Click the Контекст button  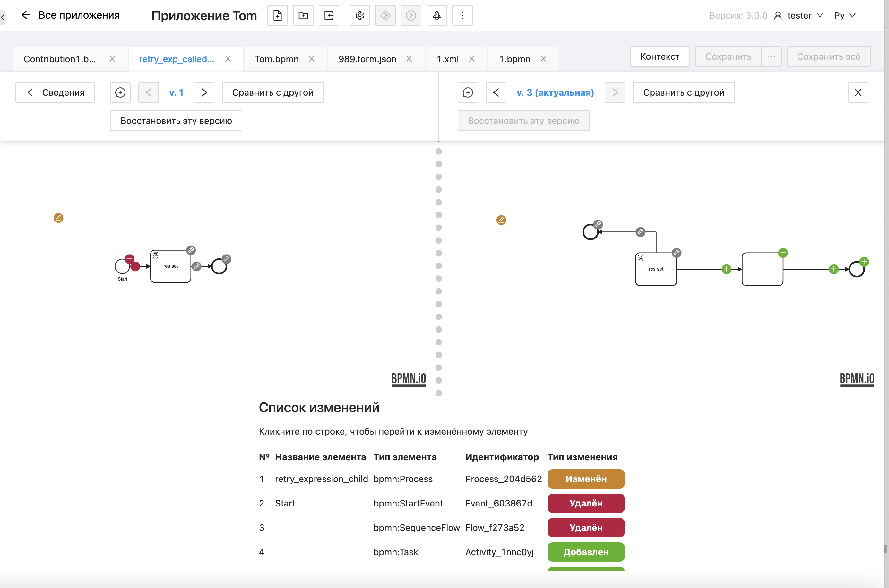click(x=660, y=56)
